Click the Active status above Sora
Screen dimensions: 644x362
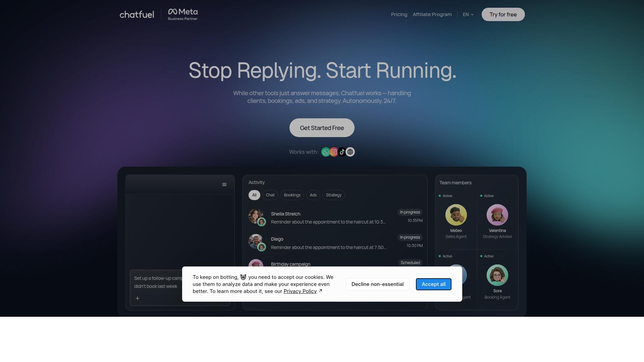pyautogui.click(x=487, y=256)
